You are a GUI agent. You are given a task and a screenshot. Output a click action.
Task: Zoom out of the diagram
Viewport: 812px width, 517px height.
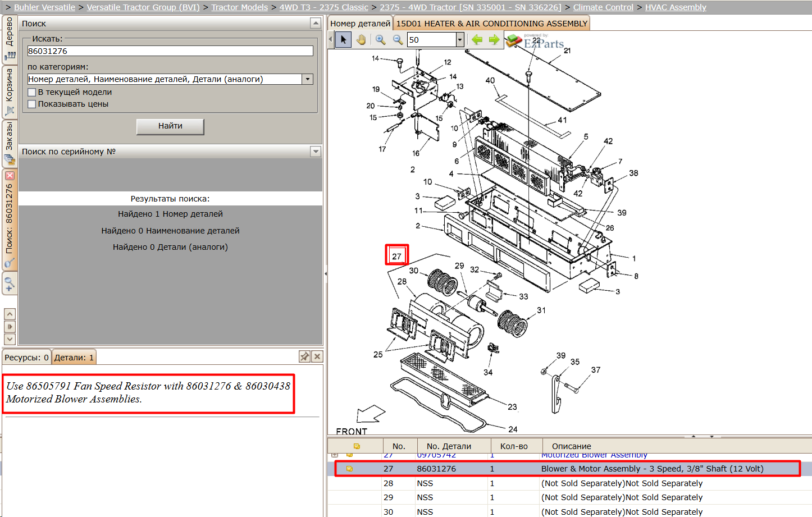398,39
